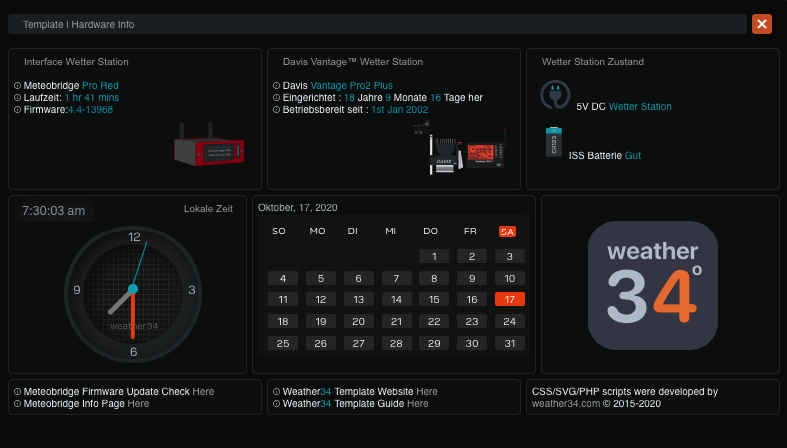Click the icon beside Weather34 Template Website
The width and height of the screenshot is (787, 448).
tap(277, 392)
